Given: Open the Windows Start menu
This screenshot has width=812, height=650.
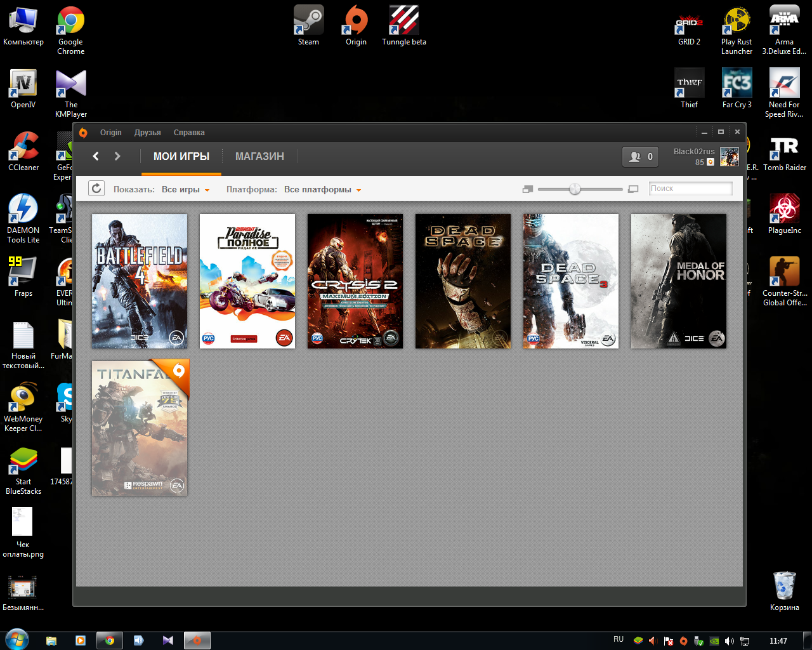Looking at the screenshot, I should click(16, 640).
